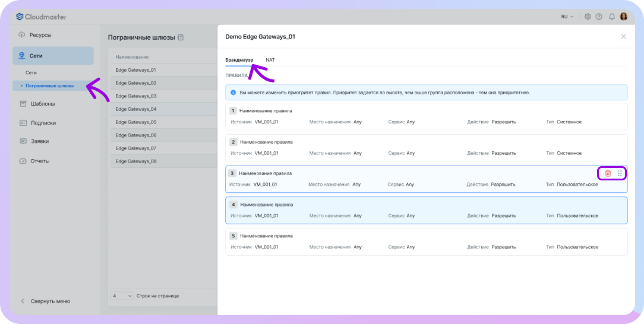Collapse the sidebar with Свернуть меню
644x324 pixels.
coord(50,301)
